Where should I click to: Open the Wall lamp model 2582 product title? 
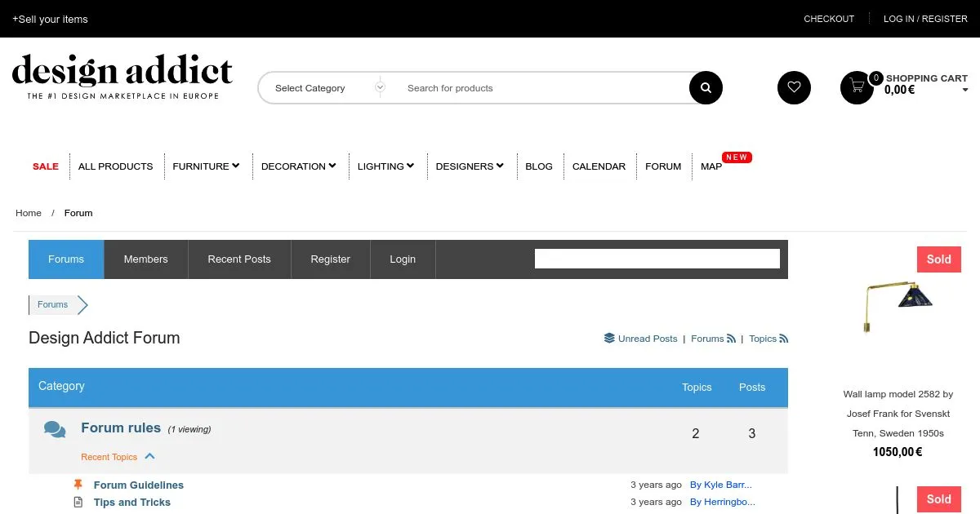[x=898, y=414]
